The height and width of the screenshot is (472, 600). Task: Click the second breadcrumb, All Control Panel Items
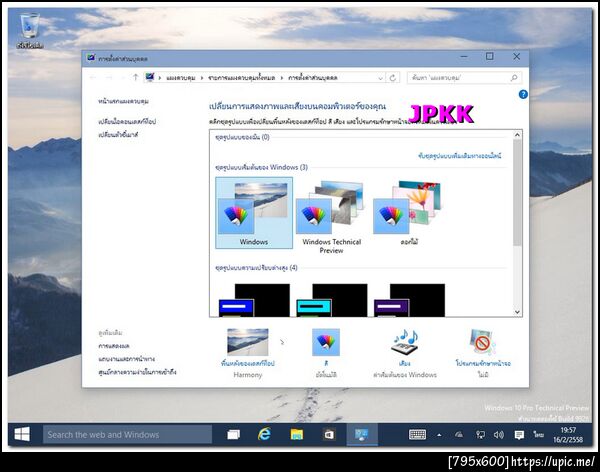[241, 78]
